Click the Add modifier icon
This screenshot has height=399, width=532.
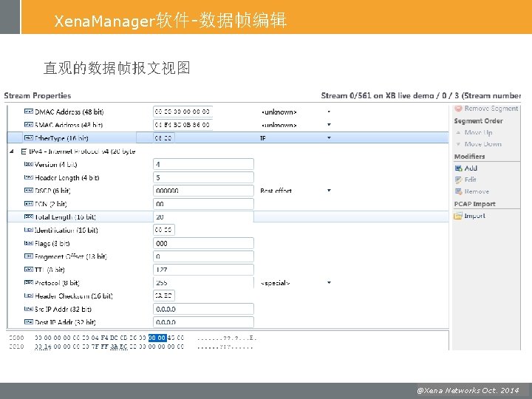[458, 168]
